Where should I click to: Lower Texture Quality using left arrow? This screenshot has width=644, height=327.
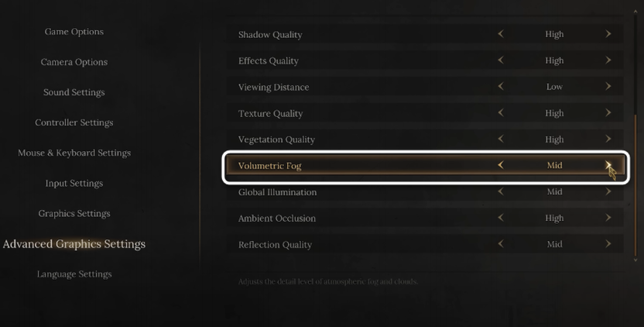point(501,113)
